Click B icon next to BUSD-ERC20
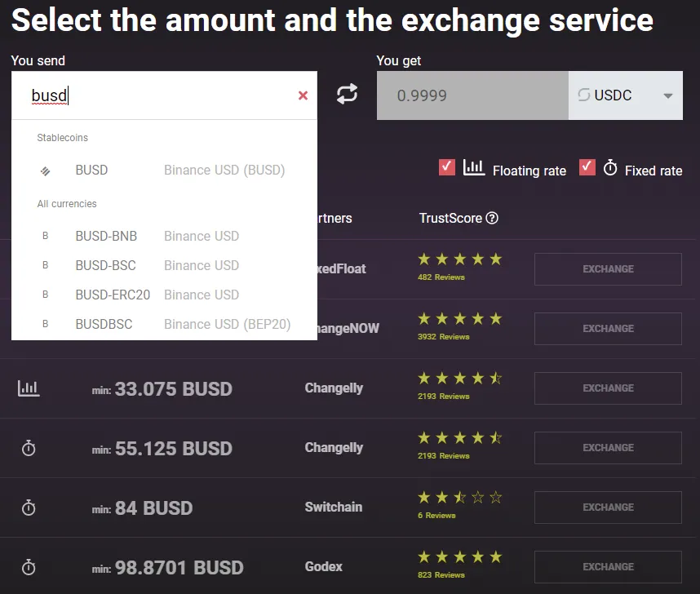Viewport: 700px width, 594px height. (45, 295)
